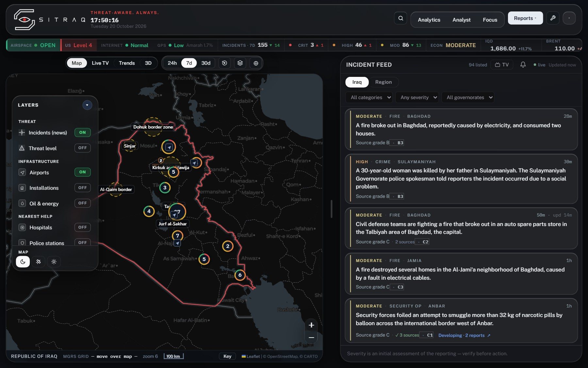Screen dimensions: 588x368
Task: Open the incident cluster marker showing 6
Action: 240,275
